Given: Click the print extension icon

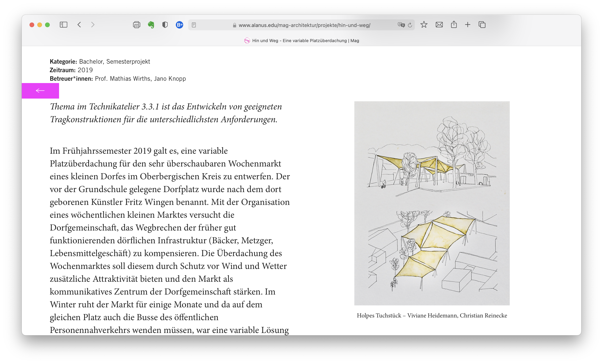Looking at the screenshot, I should click(x=137, y=25).
